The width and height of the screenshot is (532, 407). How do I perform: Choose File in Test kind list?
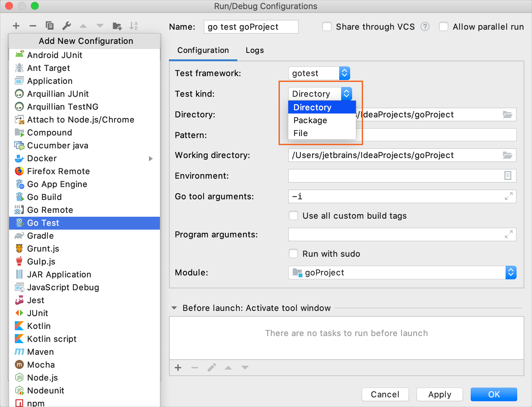322,133
